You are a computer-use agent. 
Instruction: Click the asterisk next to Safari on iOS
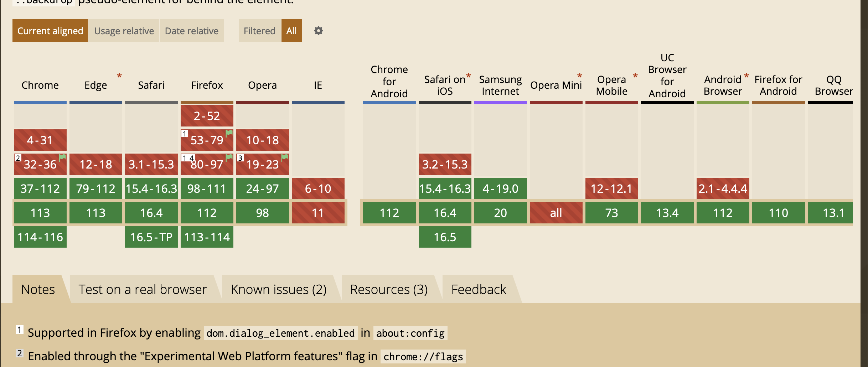pyautogui.click(x=469, y=76)
